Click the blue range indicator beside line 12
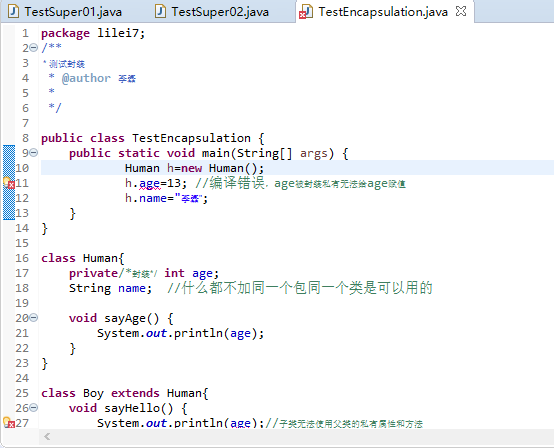The image size is (554, 448). 9,198
